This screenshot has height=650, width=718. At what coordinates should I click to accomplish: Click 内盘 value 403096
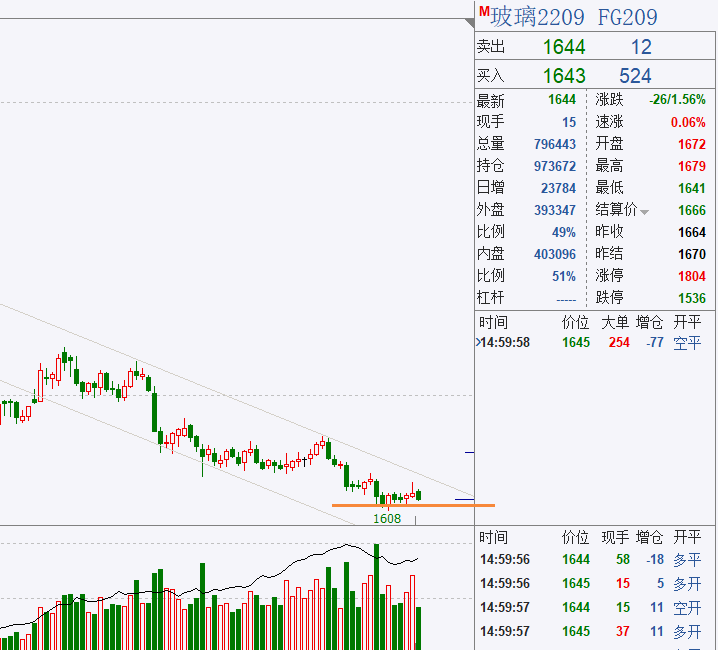click(x=555, y=254)
